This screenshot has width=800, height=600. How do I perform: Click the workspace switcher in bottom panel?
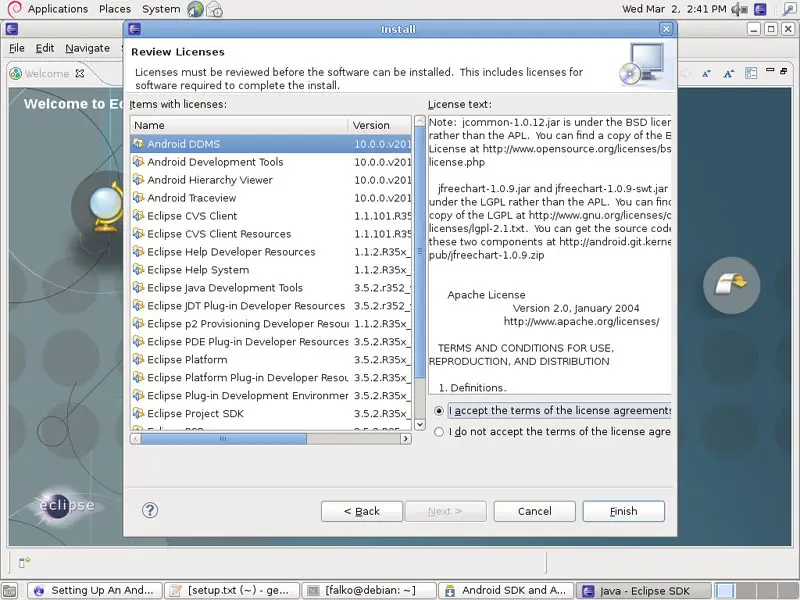[756, 591]
